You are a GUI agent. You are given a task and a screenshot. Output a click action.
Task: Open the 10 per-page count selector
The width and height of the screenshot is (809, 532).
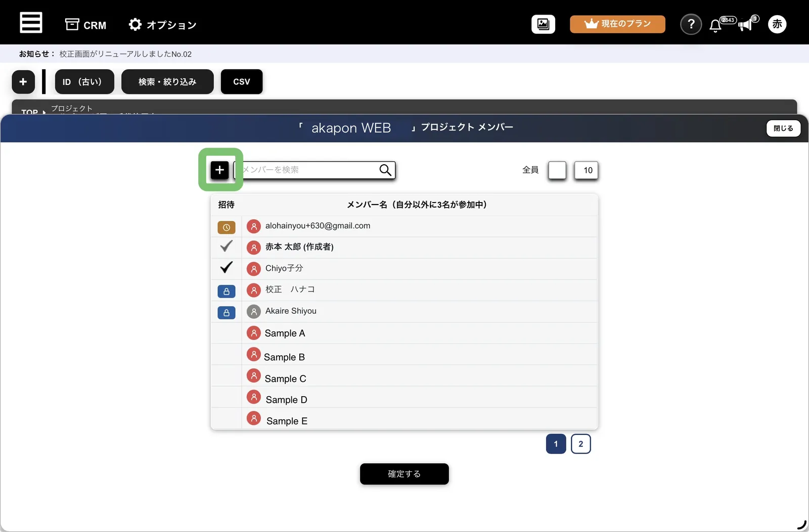pos(587,170)
